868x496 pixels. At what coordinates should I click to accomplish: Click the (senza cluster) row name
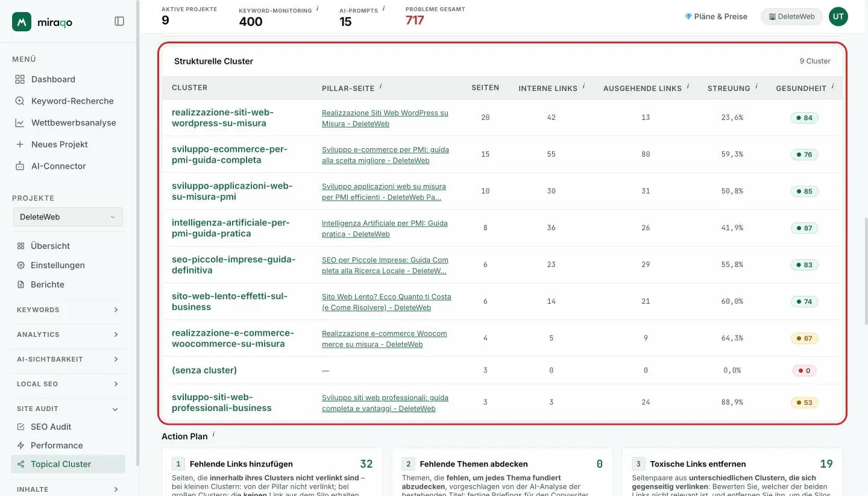(204, 370)
